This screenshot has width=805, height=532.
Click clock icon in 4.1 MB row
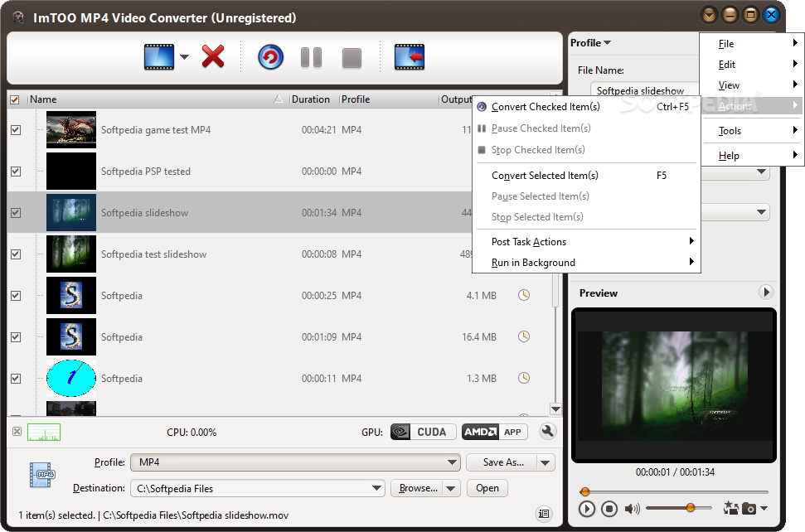(524, 295)
